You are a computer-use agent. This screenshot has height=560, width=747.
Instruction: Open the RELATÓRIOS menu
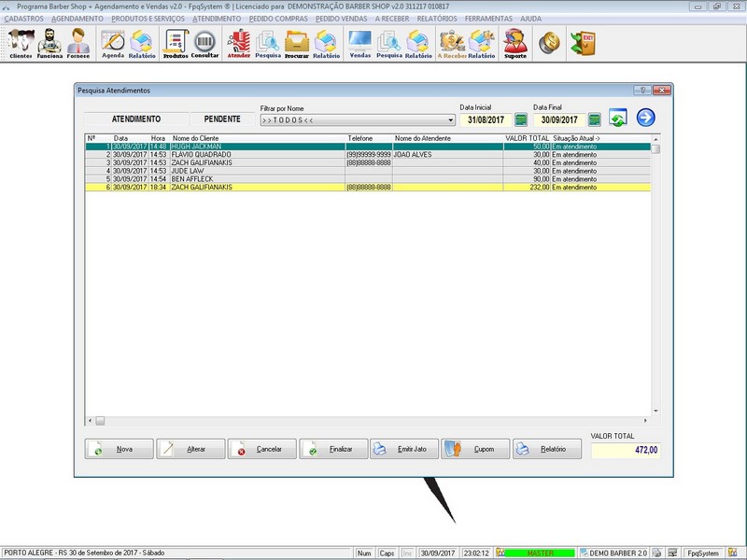(x=437, y=19)
